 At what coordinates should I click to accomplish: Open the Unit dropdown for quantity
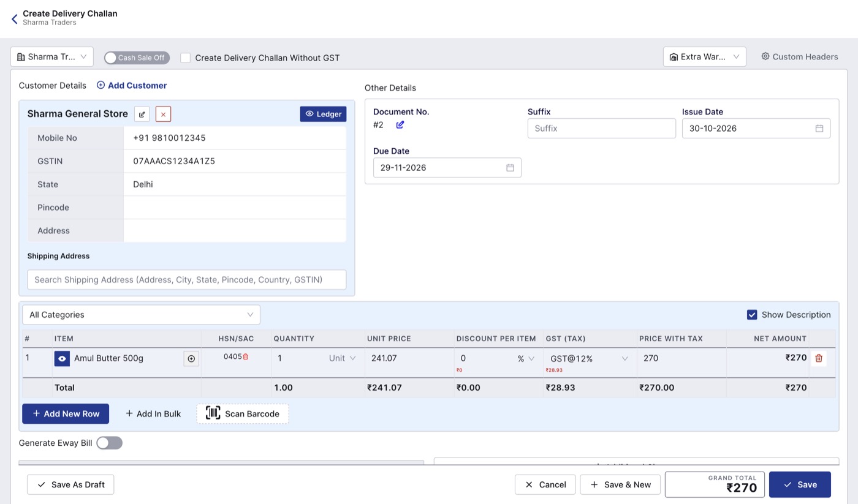coord(343,358)
